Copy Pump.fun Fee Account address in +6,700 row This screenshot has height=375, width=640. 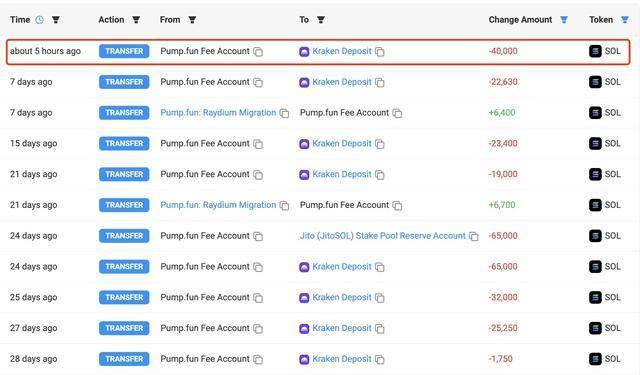click(x=398, y=205)
